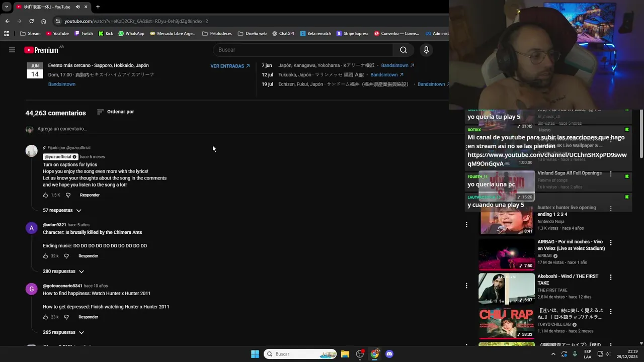The height and width of the screenshot is (362, 644).
Task: Dislike the @yuzuofficial pinned comment
Action: [x=68, y=195]
